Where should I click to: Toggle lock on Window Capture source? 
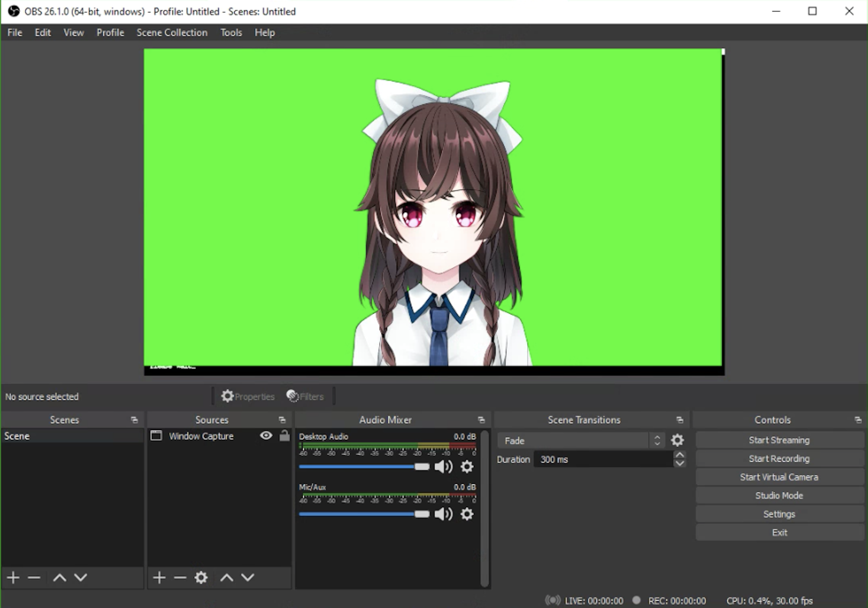click(x=284, y=436)
